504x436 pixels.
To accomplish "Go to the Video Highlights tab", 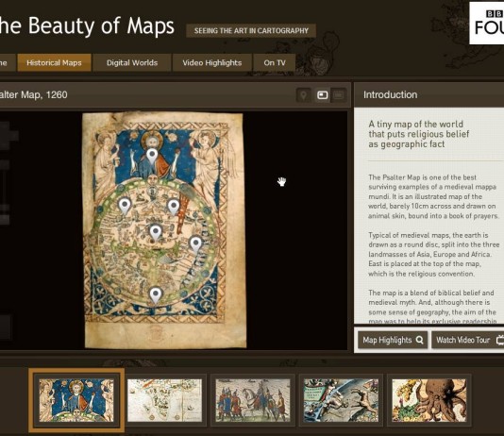I will coord(212,62).
